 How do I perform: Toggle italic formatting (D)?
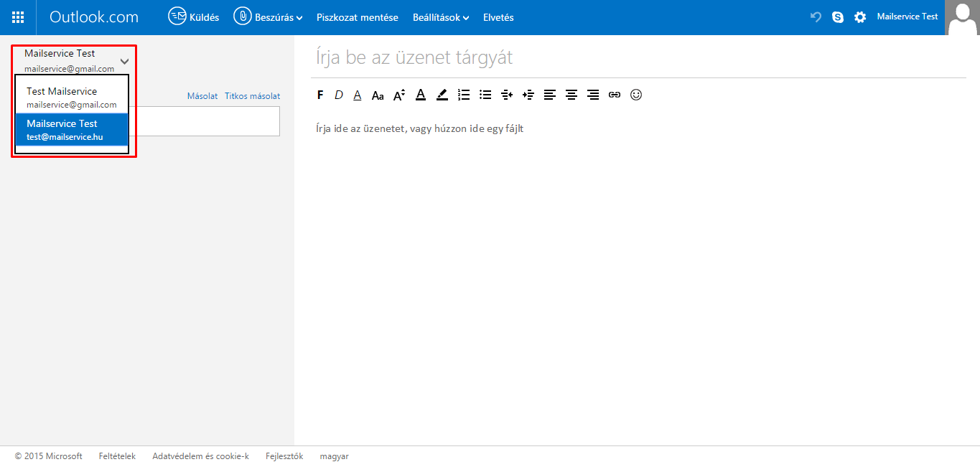pos(339,95)
